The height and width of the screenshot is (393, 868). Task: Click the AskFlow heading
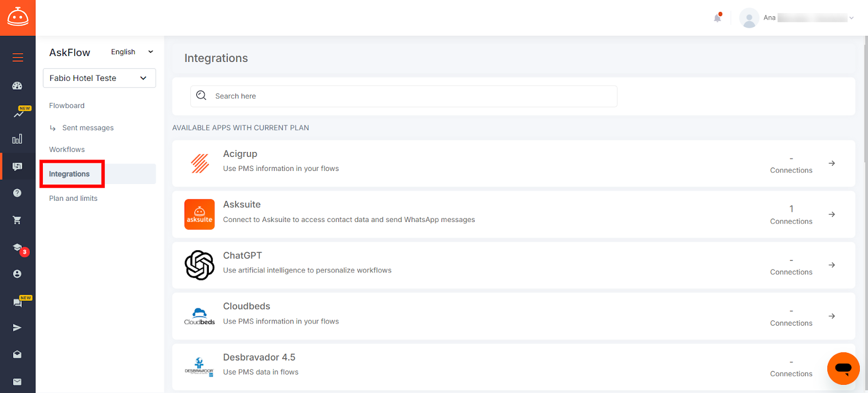70,53
